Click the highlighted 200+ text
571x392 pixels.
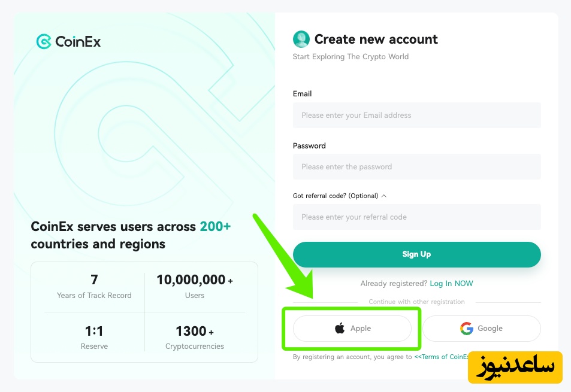click(215, 227)
